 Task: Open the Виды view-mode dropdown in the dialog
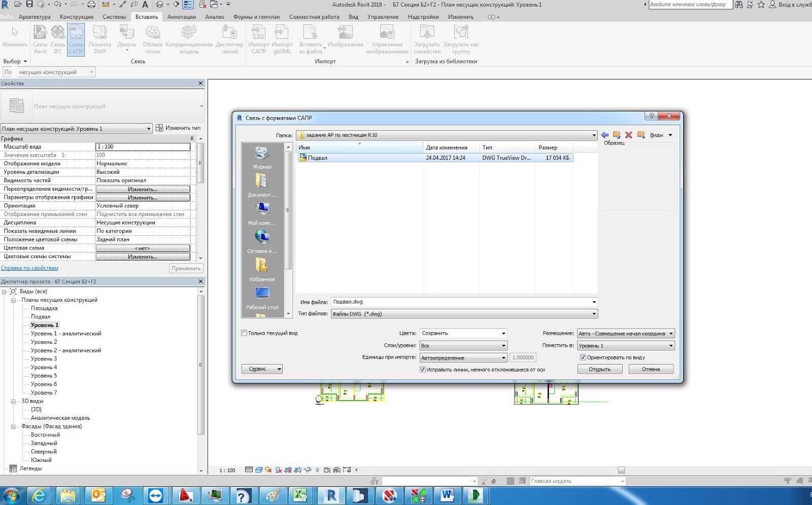coord(661,135)
